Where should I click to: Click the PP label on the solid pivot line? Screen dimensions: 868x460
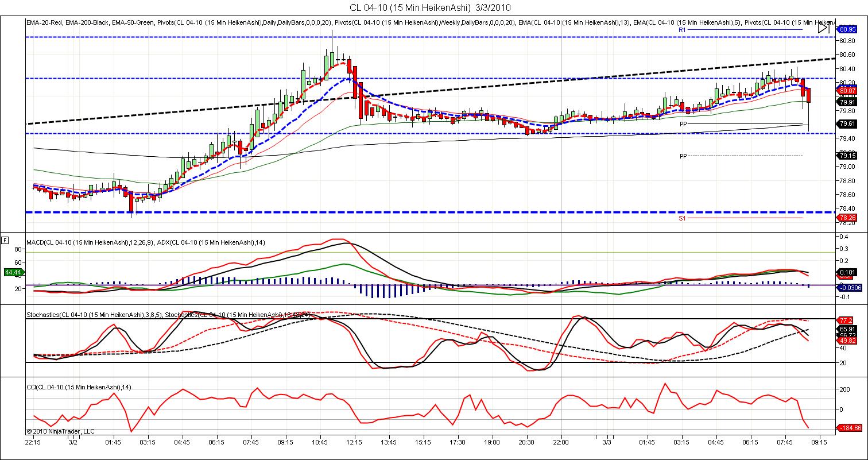click(683, 123)
